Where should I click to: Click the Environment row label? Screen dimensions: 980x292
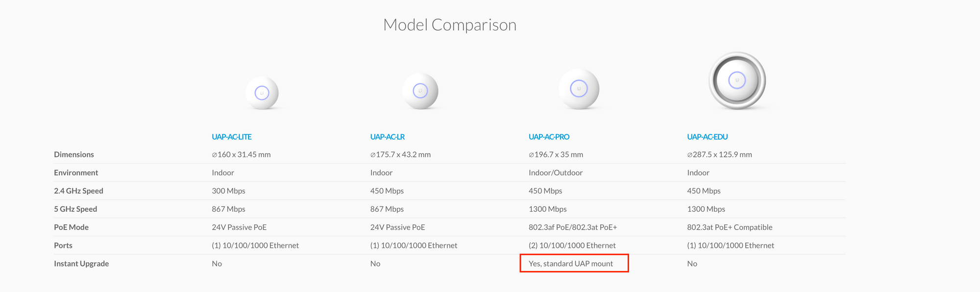pyautogui.click(x=76, y=172)
